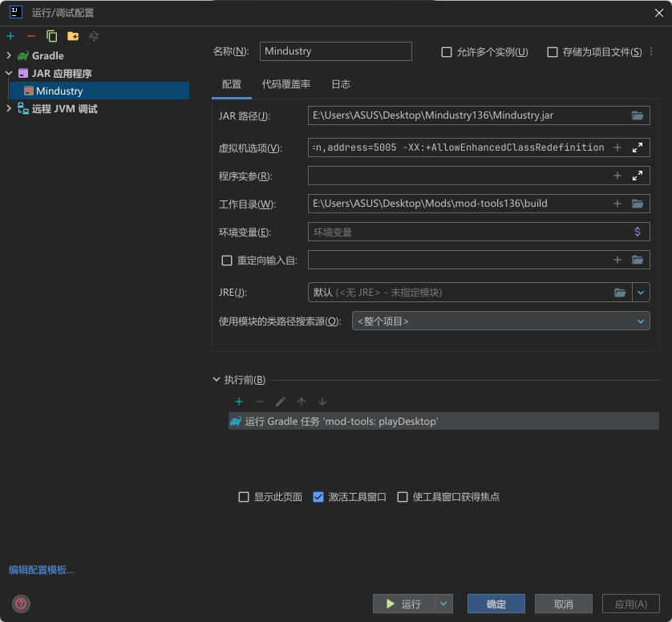Image resolution: width=672 pixels, height=622 pixels.
Task: Open help with question mark icon
Action: coord(21,604)
